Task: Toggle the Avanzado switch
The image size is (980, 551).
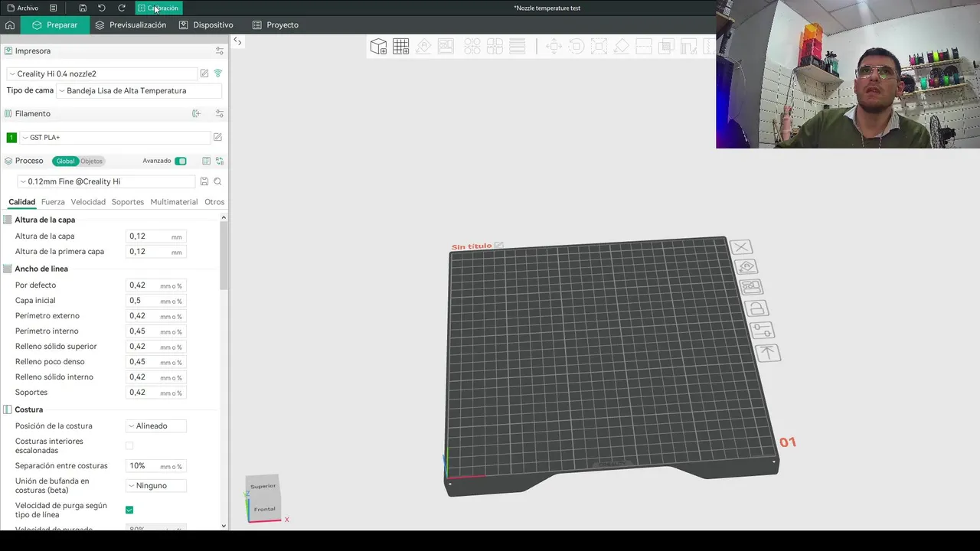Action: tap(181, 161)
